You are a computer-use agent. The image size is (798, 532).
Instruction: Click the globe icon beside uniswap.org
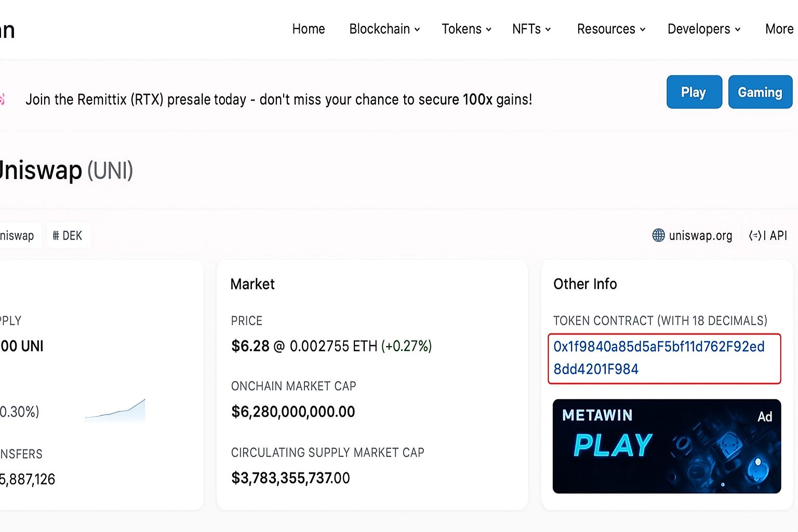pyautogui.click(x=658, y=235)
